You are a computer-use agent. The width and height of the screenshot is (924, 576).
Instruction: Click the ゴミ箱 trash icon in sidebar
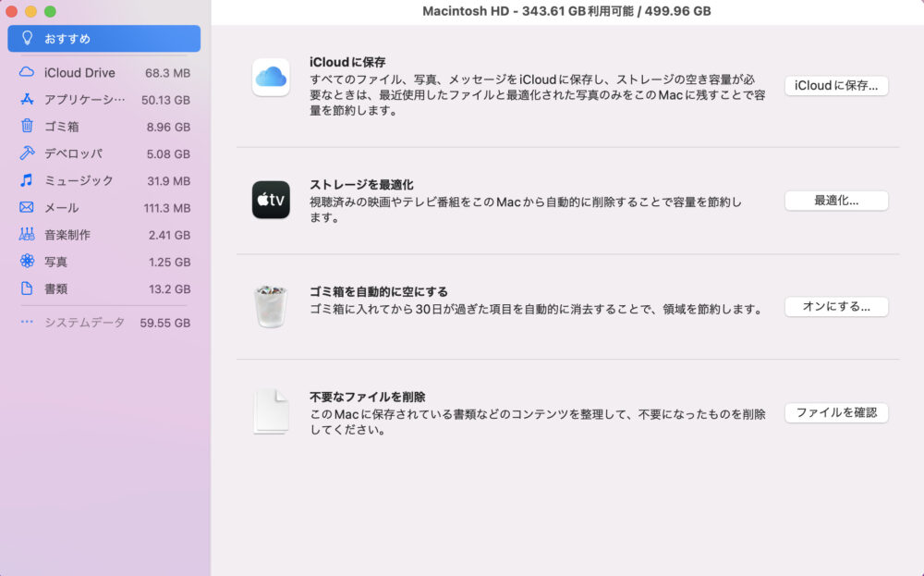coord(27,126)
